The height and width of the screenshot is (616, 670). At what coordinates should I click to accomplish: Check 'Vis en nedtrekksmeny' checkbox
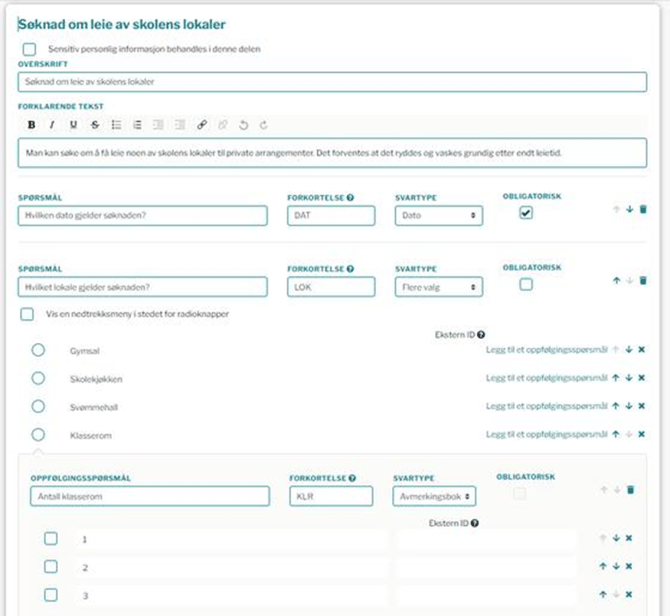[28, 314]
